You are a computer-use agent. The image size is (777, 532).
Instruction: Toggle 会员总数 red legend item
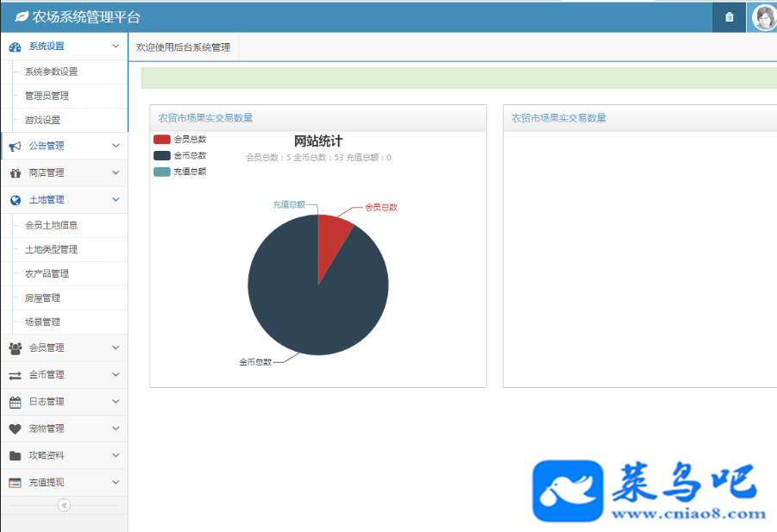pyautogui.click(x=180, y=139)
